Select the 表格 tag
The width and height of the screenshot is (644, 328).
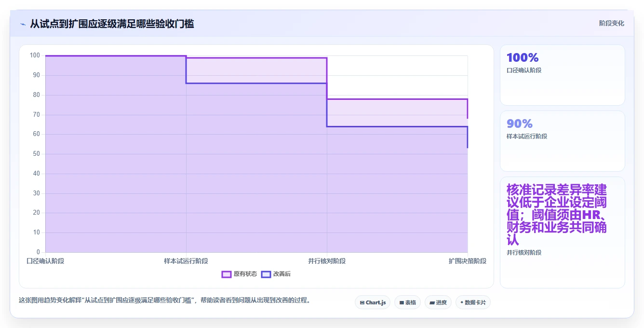(x=407, y=302)
